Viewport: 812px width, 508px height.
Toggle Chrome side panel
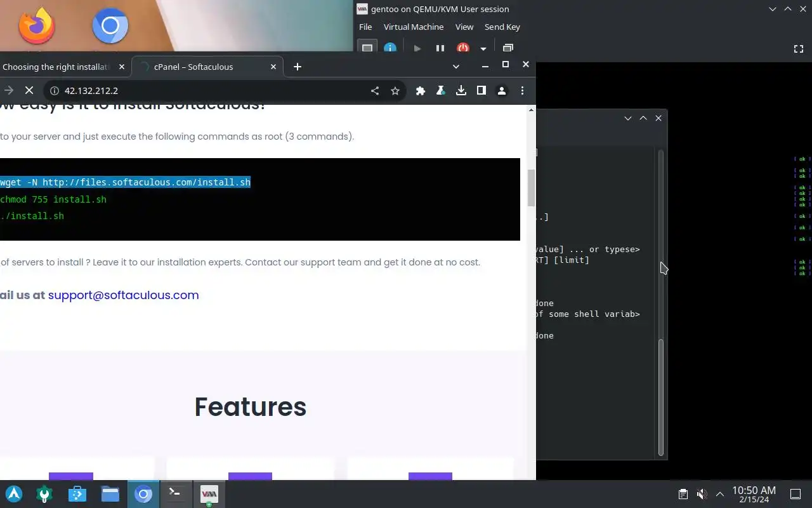point(481,91)
